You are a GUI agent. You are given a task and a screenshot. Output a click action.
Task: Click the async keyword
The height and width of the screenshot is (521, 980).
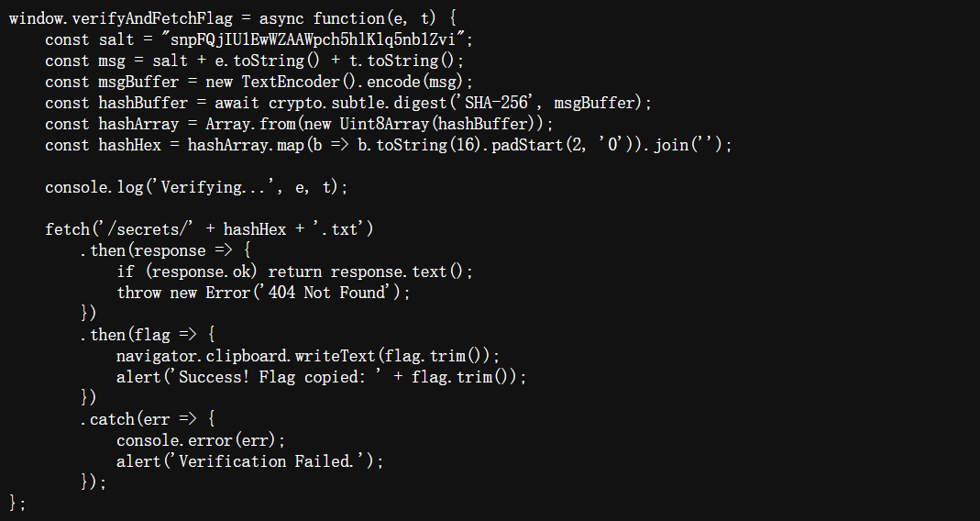(281, 18)
